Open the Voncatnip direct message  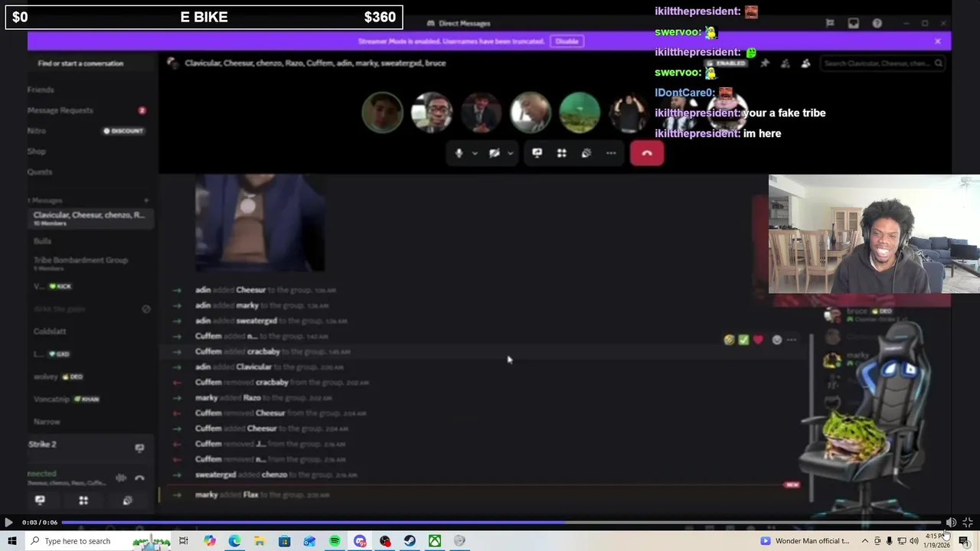tap(90, 399)
